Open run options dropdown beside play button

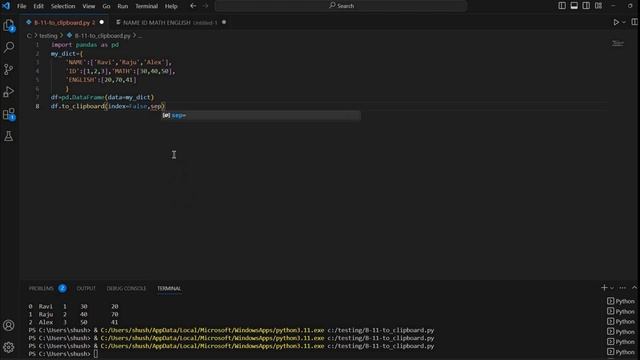coord(624,22)
